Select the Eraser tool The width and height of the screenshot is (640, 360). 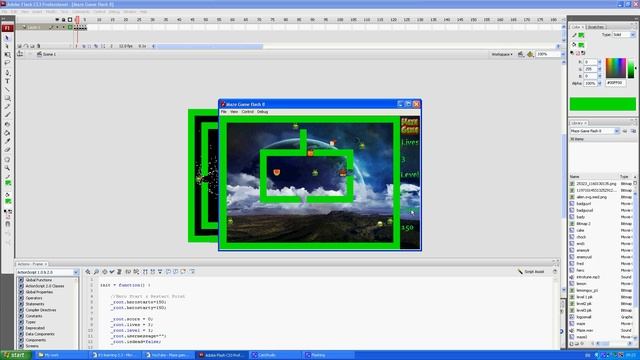[x=7, y=150]
